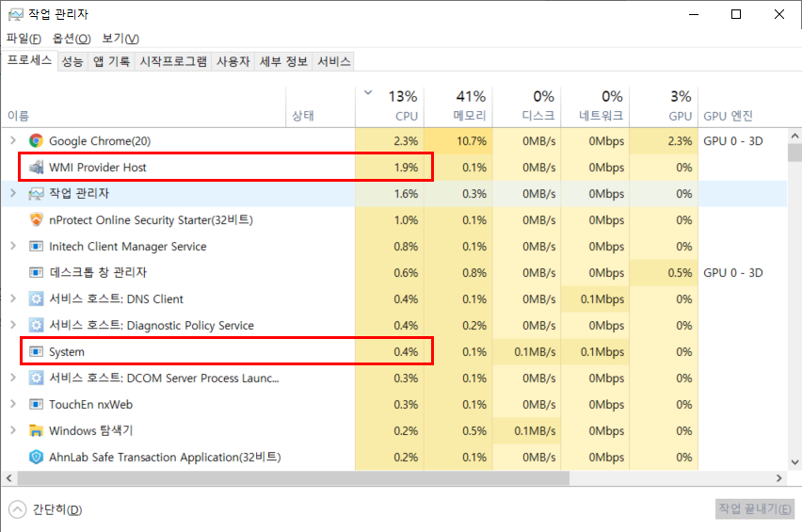Click the System process icon
The width and height of the screenshot is (802, 532).
(x=36, y=352)
